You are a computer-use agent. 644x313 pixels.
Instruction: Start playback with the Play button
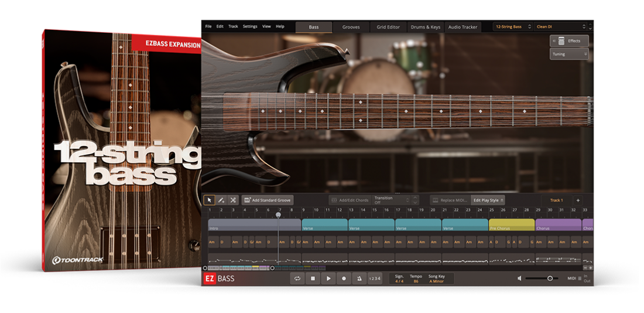(x=328, y=279)
